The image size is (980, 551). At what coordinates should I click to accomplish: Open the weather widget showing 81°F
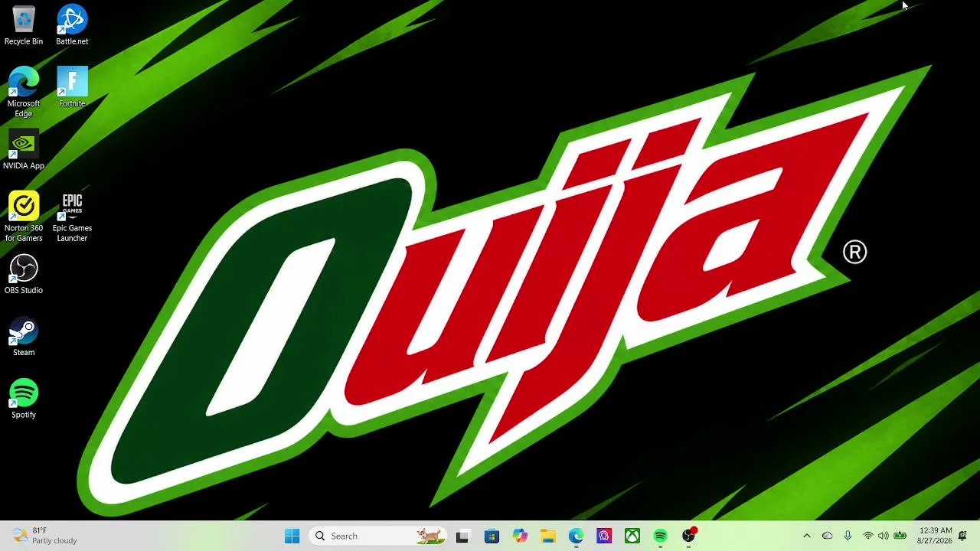coord(46,536)
